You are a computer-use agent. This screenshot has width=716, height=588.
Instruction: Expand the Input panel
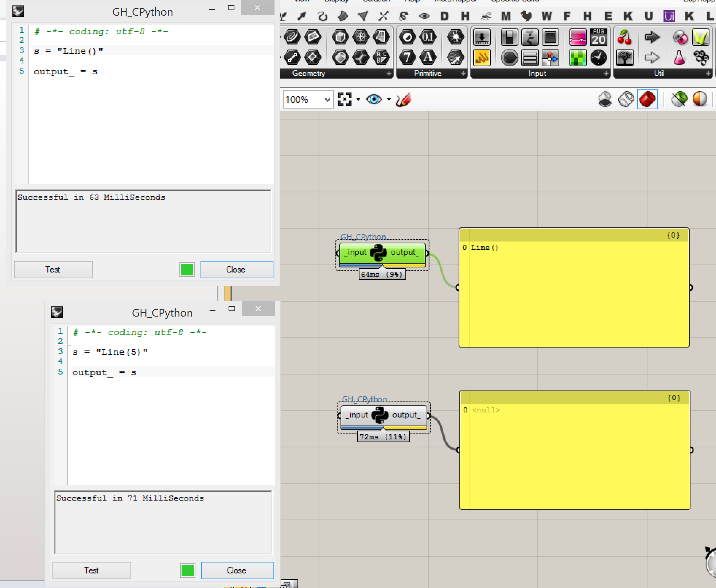pyautogui.click(x=606, y=74)
